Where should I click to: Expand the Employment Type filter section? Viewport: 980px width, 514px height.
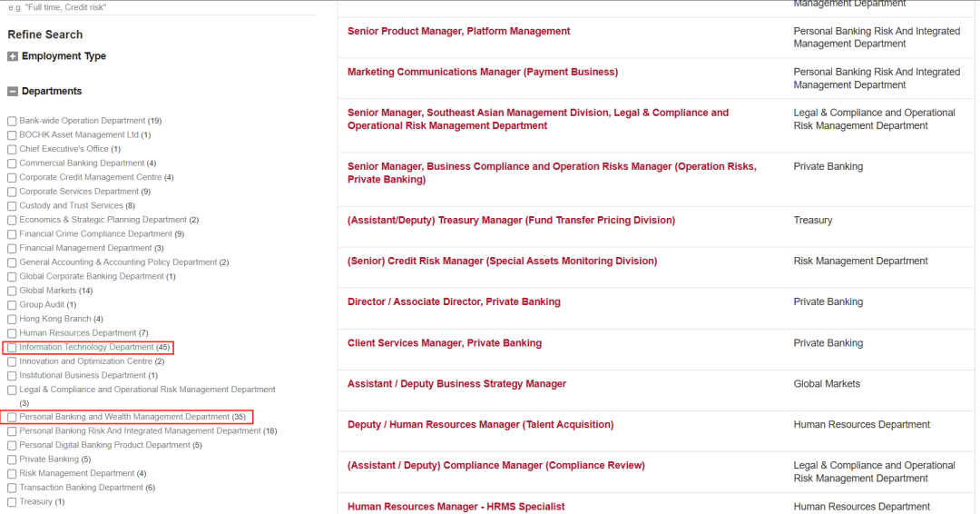coord(13,56)
